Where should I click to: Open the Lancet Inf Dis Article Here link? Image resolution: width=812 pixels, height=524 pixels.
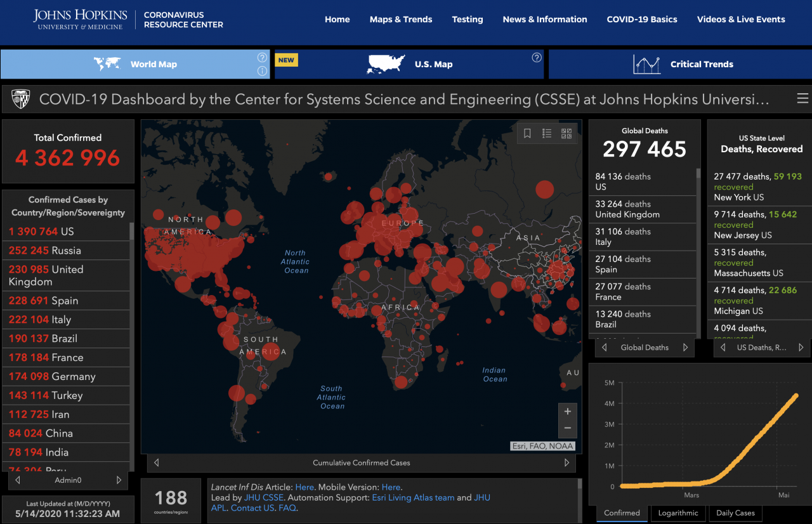304,487
